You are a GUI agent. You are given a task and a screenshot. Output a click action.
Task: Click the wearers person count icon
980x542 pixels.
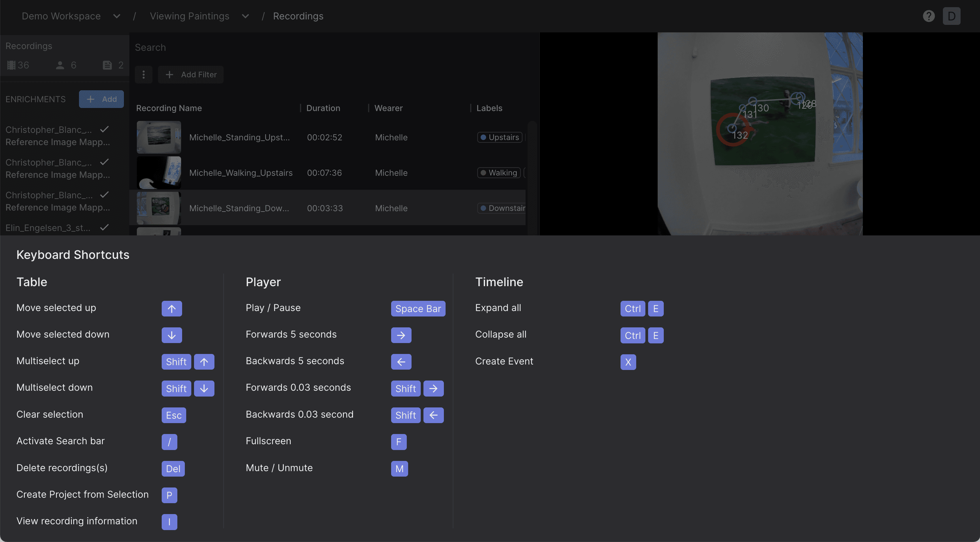pos(60,65)
